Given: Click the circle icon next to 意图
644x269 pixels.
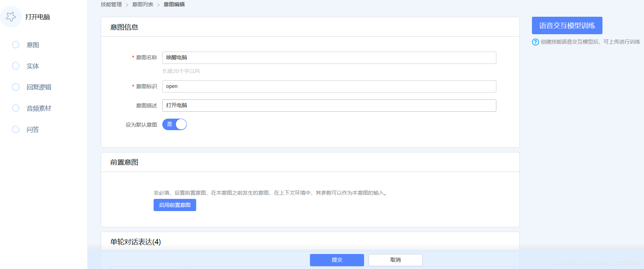Looking at the screenshot, I should coord(16,45).
